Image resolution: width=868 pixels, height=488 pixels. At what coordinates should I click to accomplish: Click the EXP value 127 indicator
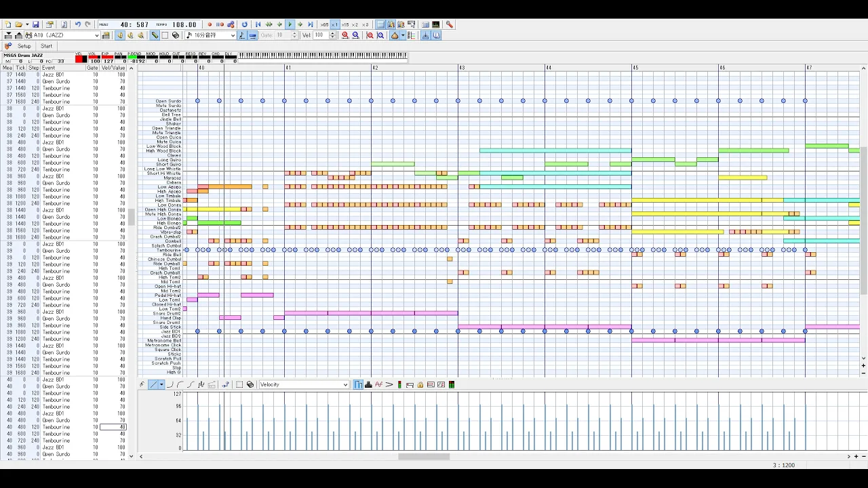[106, 61]
